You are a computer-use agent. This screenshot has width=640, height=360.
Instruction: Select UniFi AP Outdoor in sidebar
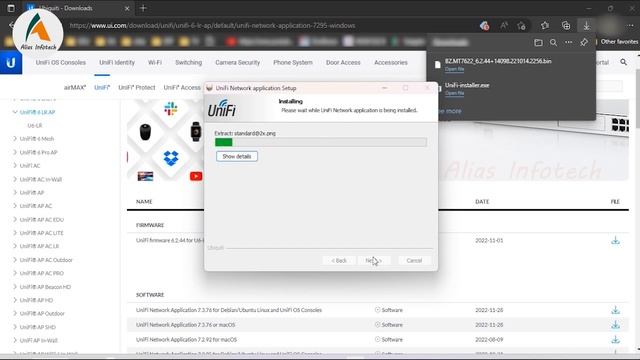point(42,313)
